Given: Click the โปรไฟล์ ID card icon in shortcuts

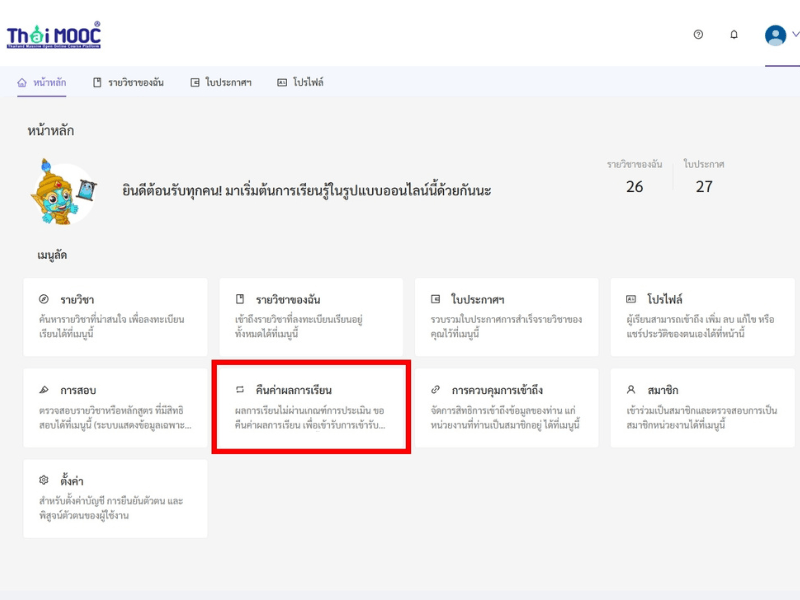Looking at the screenshot, I should tap(631, 299).
